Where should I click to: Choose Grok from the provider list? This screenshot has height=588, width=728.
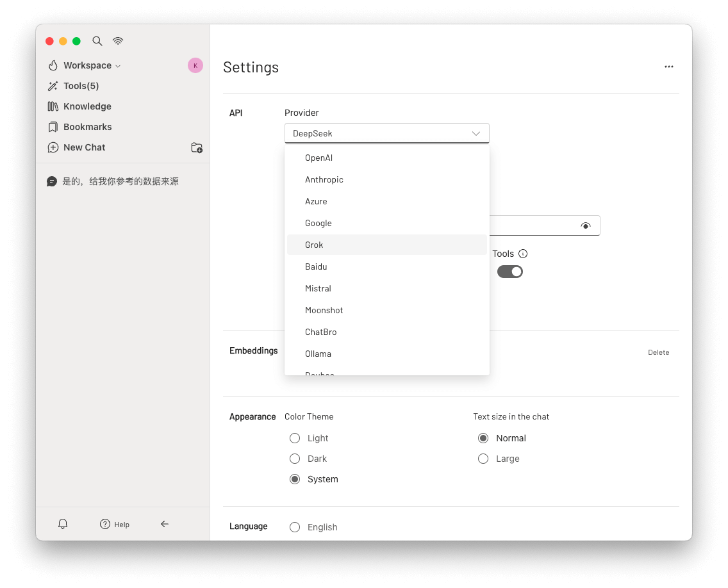[387, 245]
